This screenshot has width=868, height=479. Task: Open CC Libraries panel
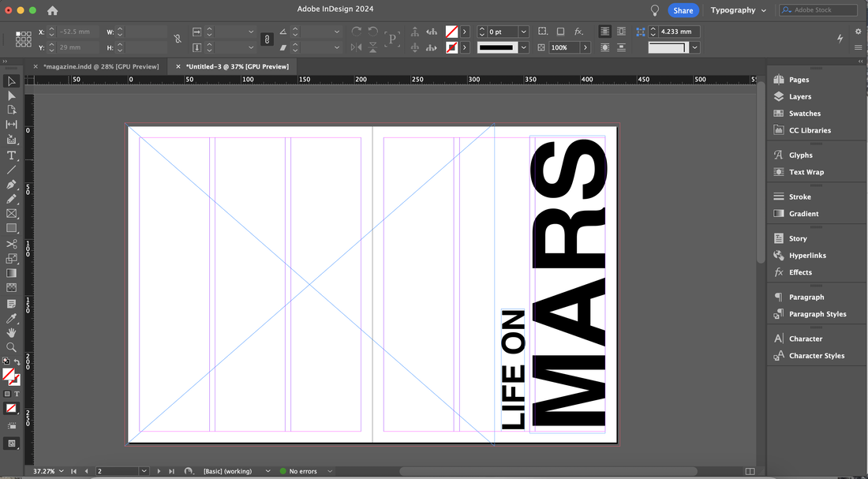pos(810,131)
